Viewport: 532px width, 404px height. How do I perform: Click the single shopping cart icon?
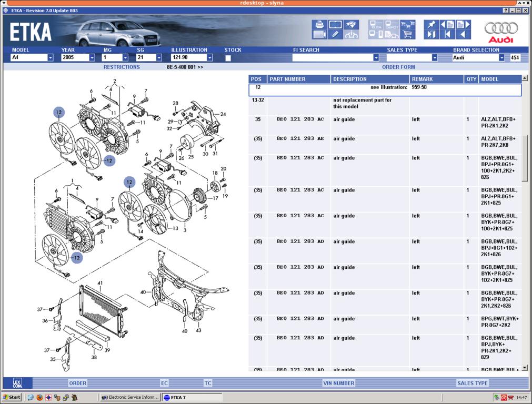point(407,35)
